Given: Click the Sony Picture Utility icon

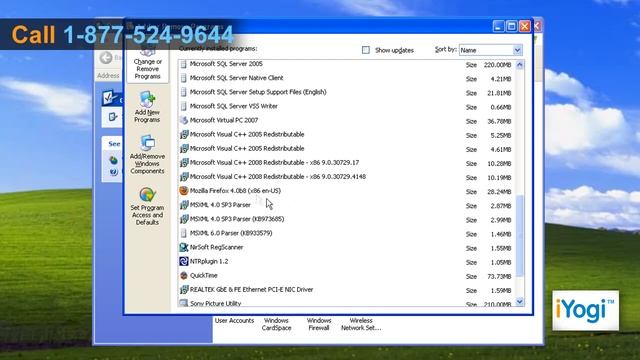Looking at the screenshot, I should [184, 303].
